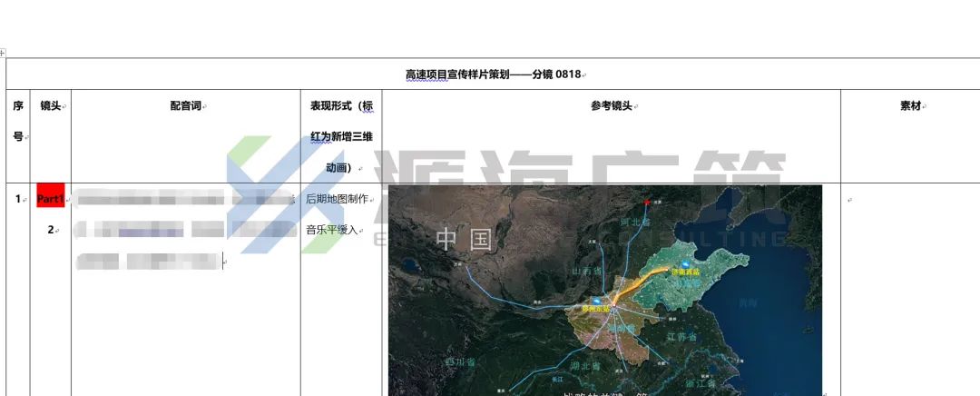Click the row number 1 cell
Image resolution: width=980 pixels, height=396 pixels.
tap(18, 199)
